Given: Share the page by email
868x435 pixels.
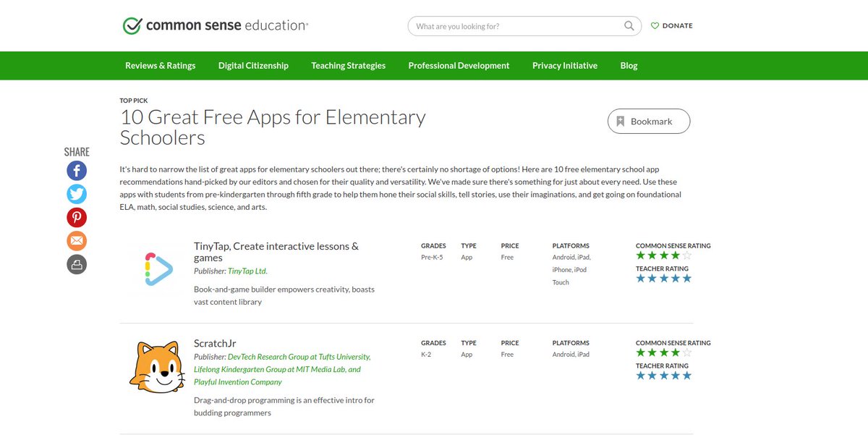Looking at the screenshot, I should 77,240.
